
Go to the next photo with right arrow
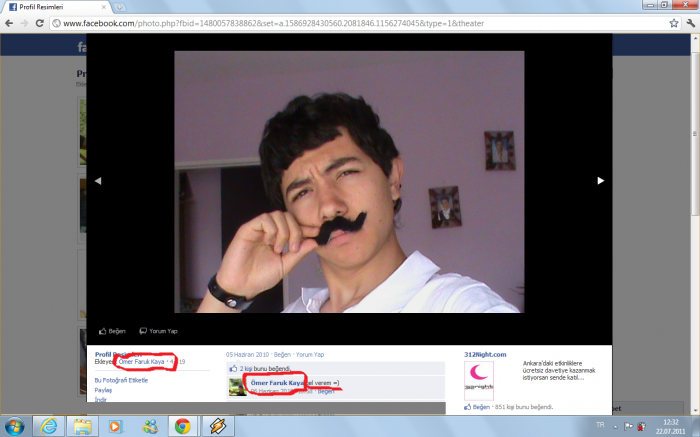[600, 181]
